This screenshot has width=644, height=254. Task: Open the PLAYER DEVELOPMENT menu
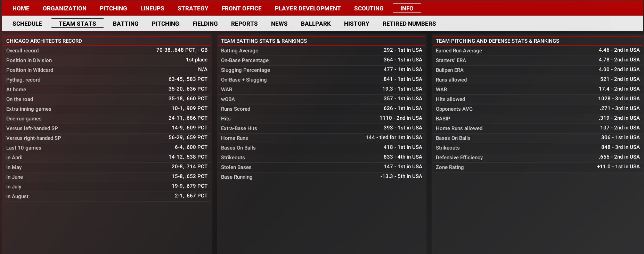pyautogui.click(x=308, y=8)
